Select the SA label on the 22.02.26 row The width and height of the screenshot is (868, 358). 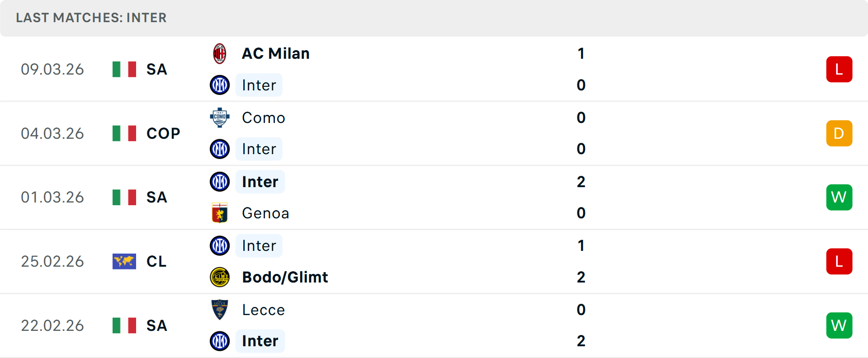pos(156,325)
